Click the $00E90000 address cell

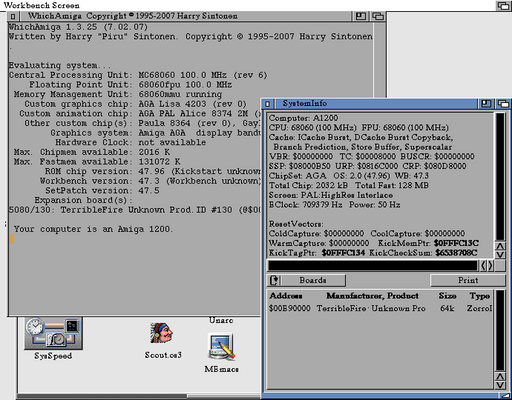pyautogui.click(x=289, y=308)
